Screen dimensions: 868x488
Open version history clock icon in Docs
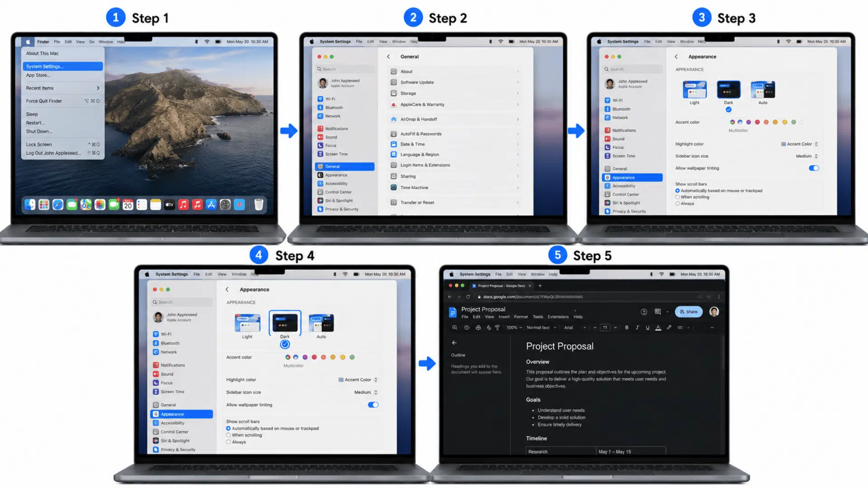(x=644, y=312)
